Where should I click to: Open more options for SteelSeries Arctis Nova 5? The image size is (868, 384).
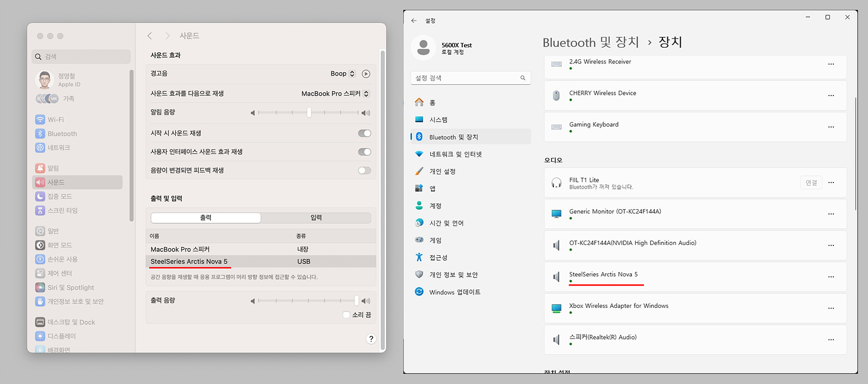point(831,277)
